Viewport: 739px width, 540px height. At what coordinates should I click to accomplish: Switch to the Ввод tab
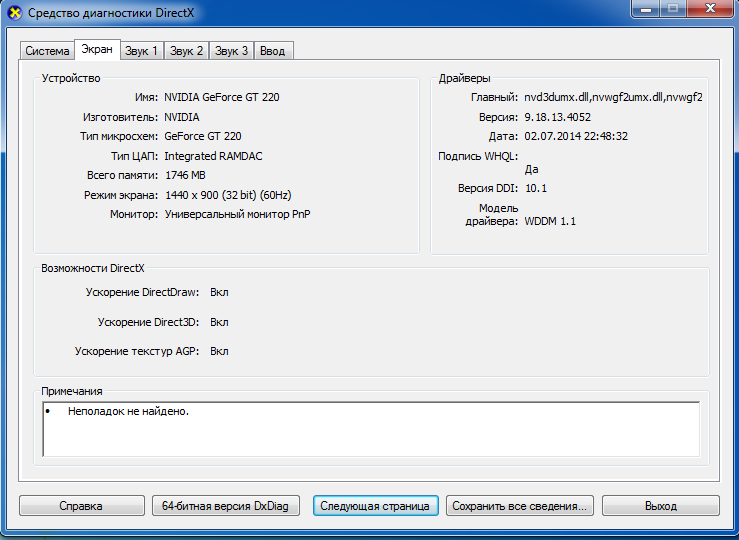coord(273,51)
